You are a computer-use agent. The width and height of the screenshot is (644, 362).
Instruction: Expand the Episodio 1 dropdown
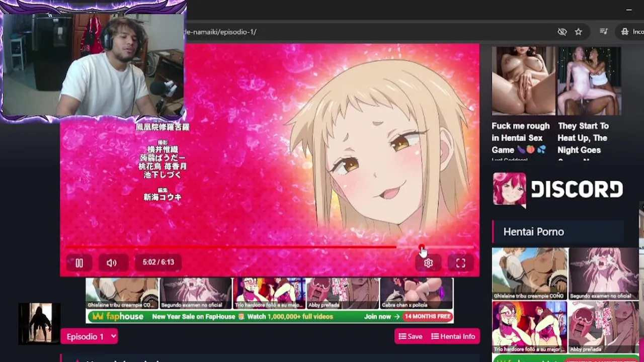pos(90,336)
